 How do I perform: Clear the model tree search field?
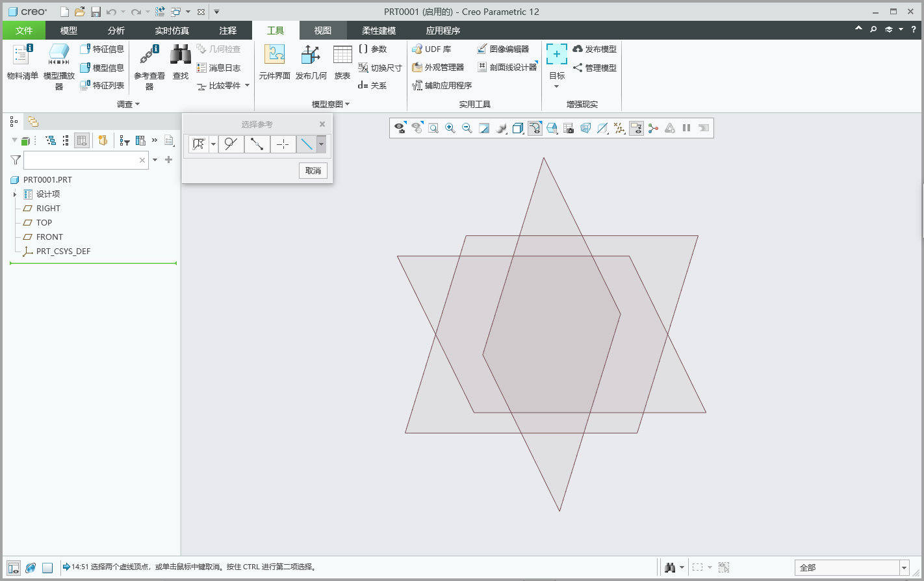point(142,160)
